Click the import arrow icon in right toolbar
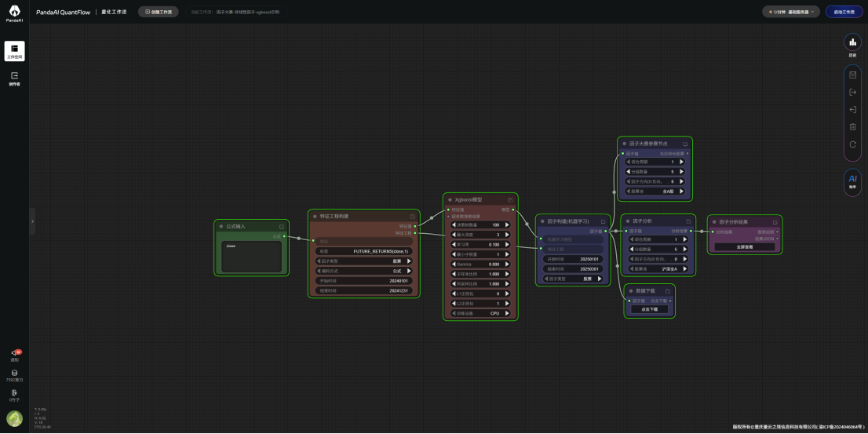This screenshot has width=868, height=434. point(852,110)
